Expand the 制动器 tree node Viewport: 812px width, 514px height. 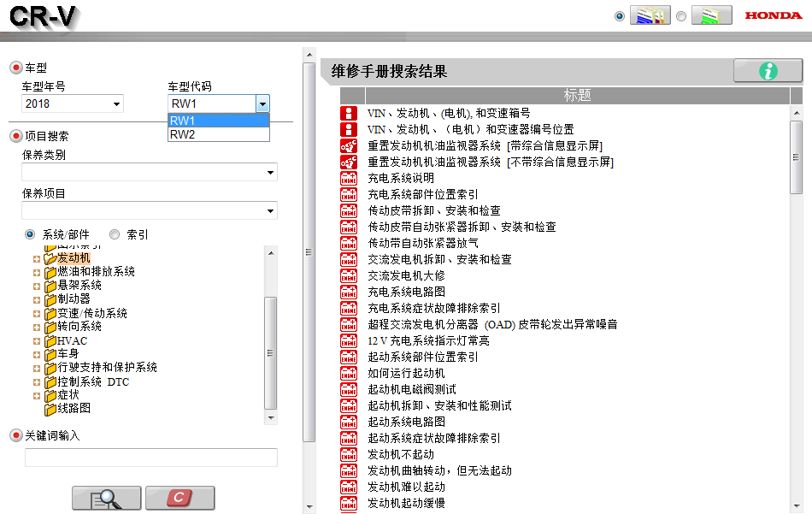point(36,300)
